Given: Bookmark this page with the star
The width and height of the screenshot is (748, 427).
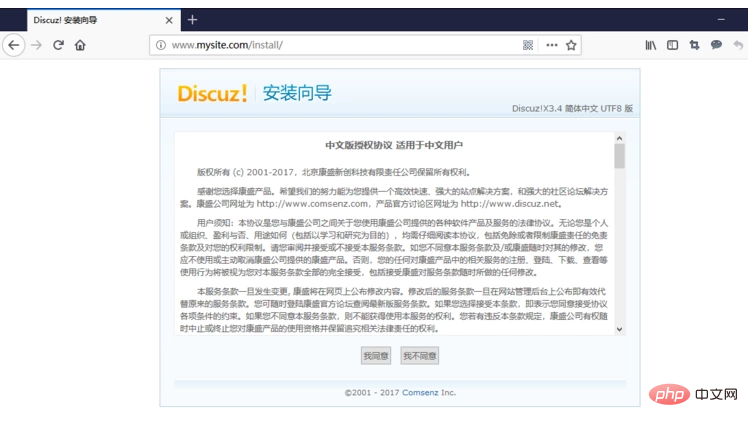Looking at the screenshot, I should pos(571,45).
